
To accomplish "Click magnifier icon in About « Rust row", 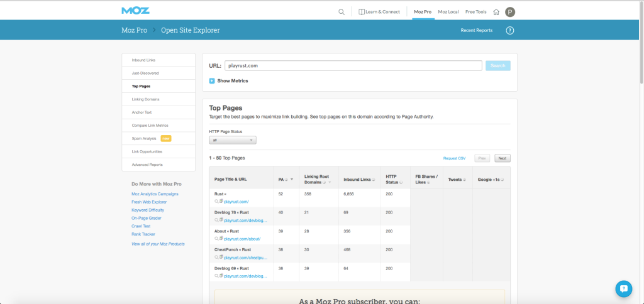I will 216,239.
